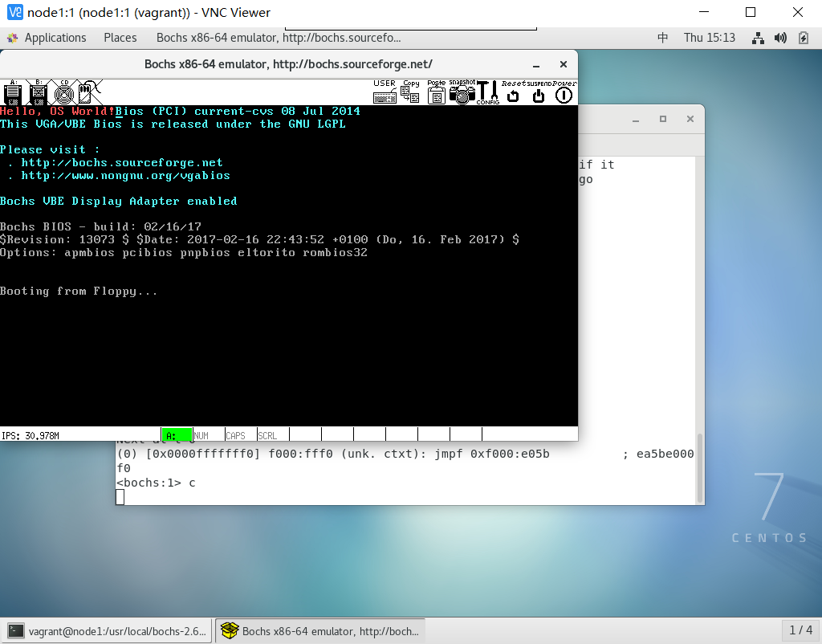Open the Applications menu
The width and height of the screenshot is (822, 644).
[55, 37]
